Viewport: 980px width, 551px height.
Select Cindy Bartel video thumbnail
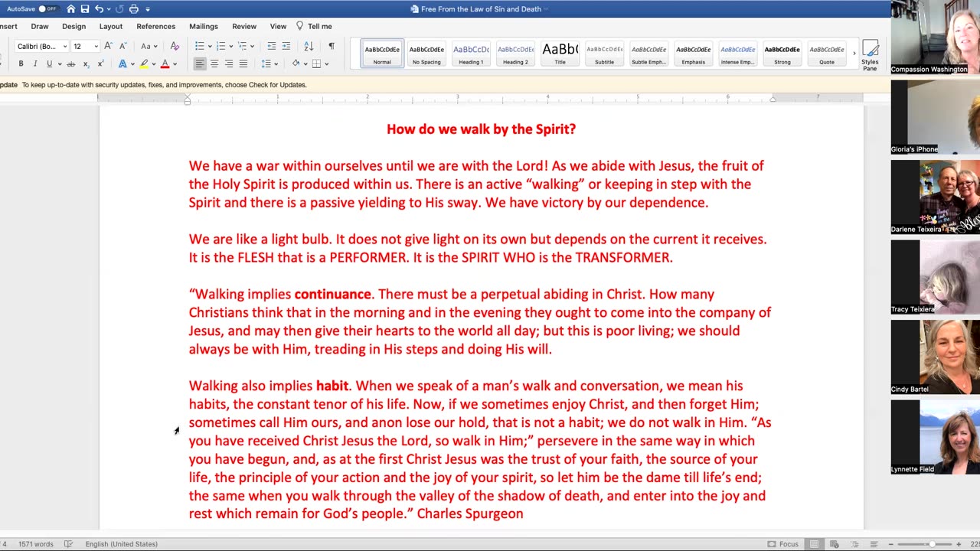[935, 357]
